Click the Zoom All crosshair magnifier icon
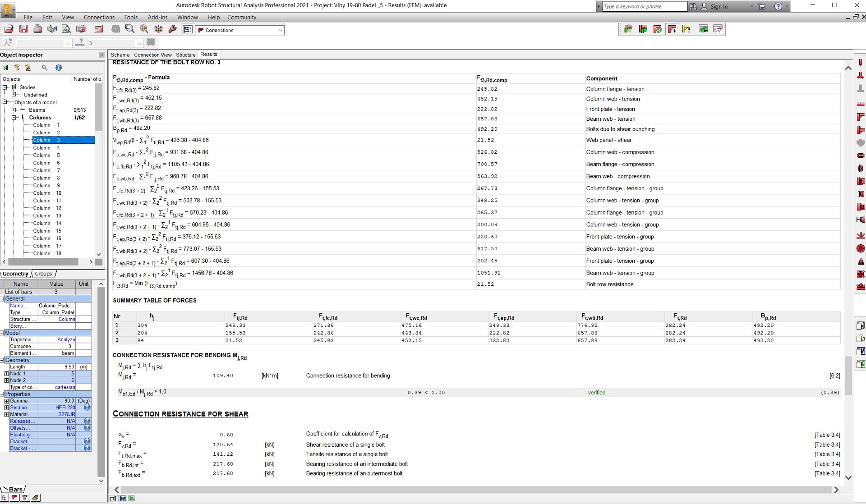866x504 pixels. click(144, 29)
